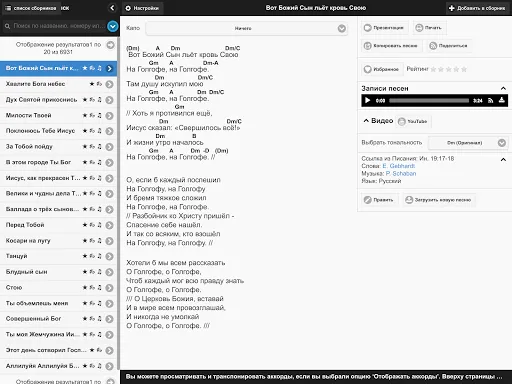The width and height of the screenshot is (512, 384).
Task: Open author link E. Gebhardt
Action: coord(399,166)
